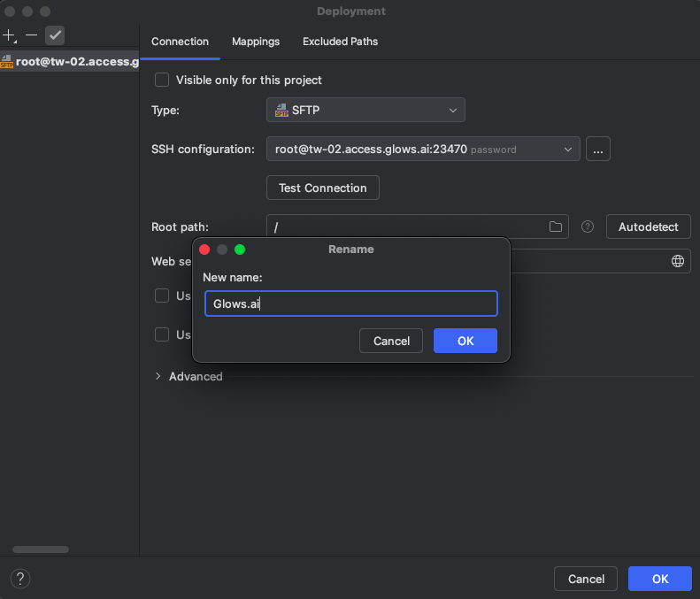Screen dimensions: 700x599
Task: Open root path help question icon
Action: pyautogui.click(x=588, y=227)
